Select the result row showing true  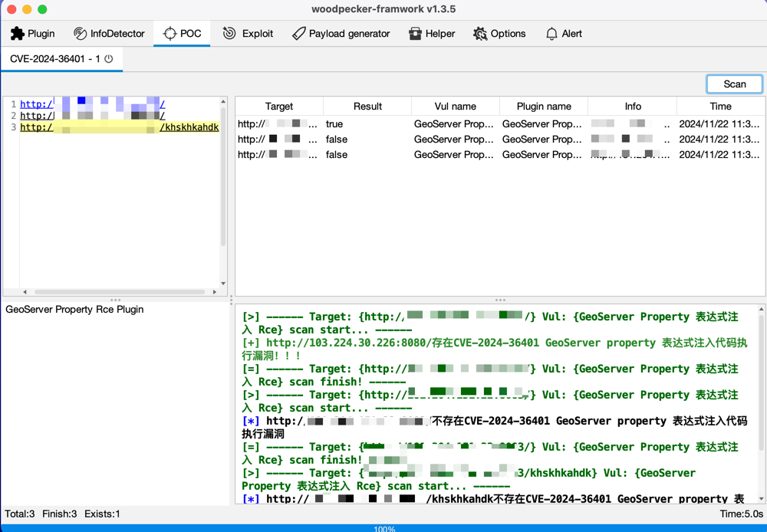click(x=499, y=124)
